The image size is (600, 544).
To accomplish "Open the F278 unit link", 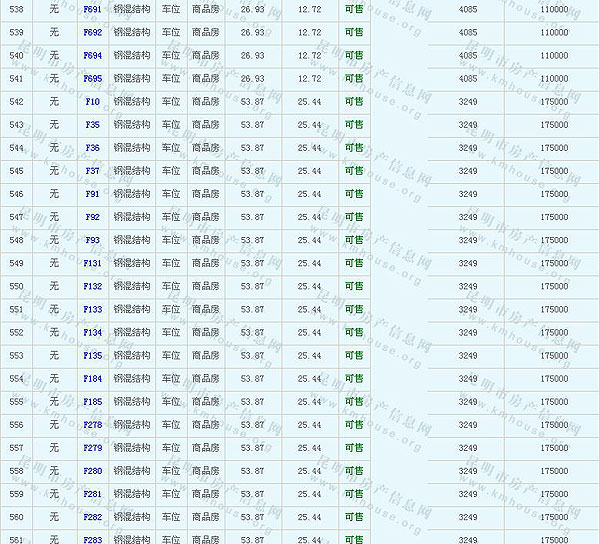I will coord(92,425).
